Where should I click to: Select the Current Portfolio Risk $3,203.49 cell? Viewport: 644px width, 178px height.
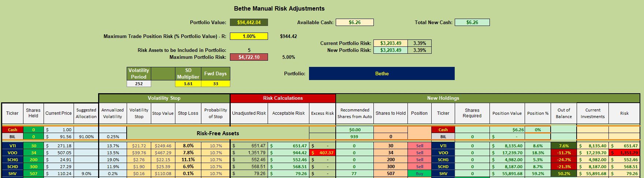391,43
